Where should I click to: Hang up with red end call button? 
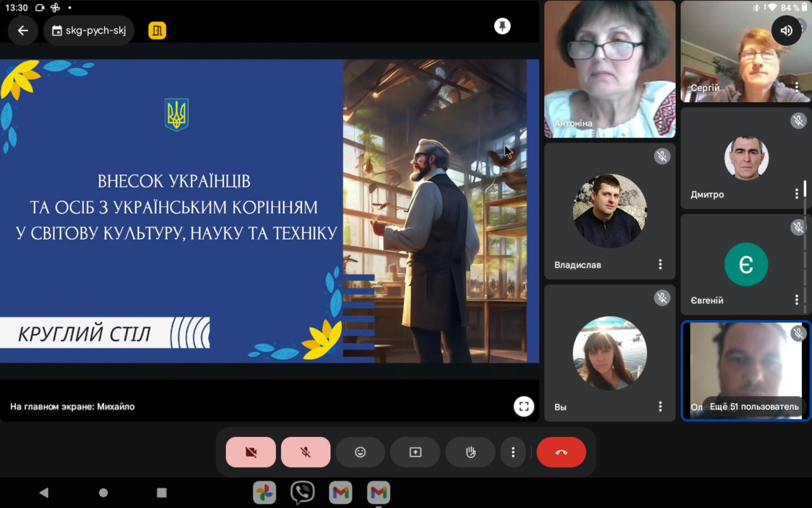coord(561,452)
